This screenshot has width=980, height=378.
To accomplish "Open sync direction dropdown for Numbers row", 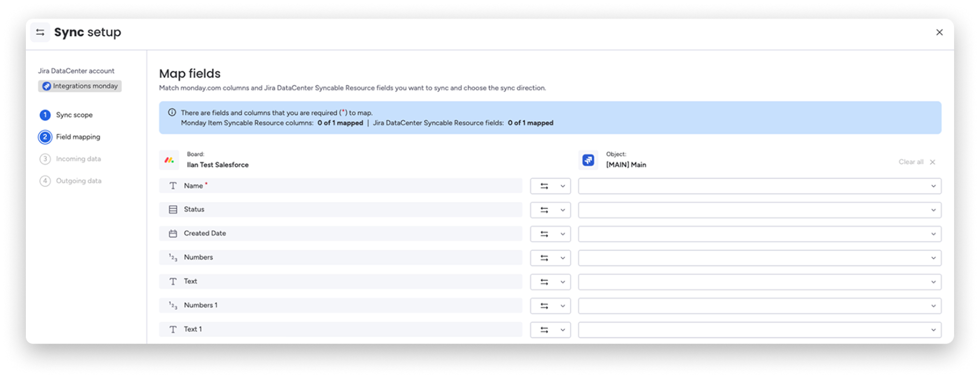I will (550, 258).
